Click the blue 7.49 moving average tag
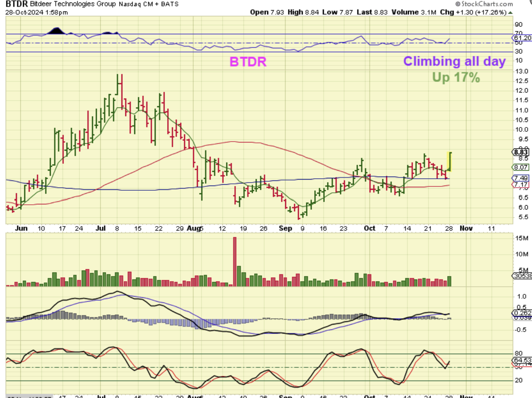The width and height of the screenshot is (532, 398). pyautogui.click(x=520, y=178)
